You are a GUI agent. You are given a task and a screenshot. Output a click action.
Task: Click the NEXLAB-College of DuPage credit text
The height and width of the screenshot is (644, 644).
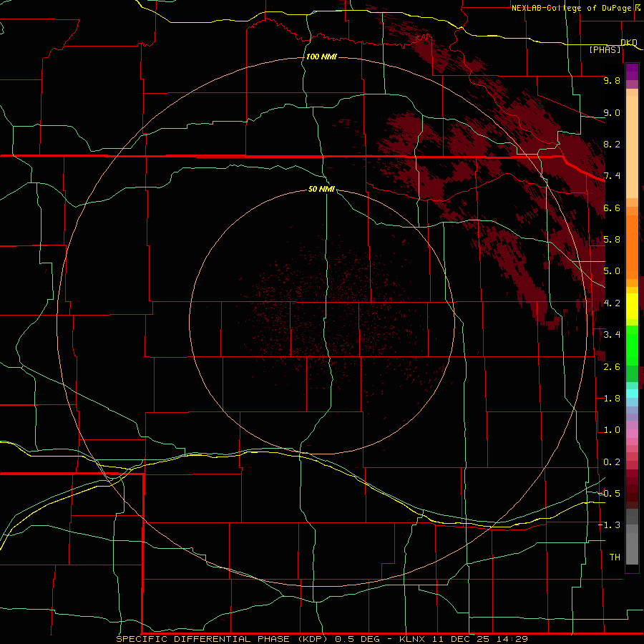click(x=575, y=8)
